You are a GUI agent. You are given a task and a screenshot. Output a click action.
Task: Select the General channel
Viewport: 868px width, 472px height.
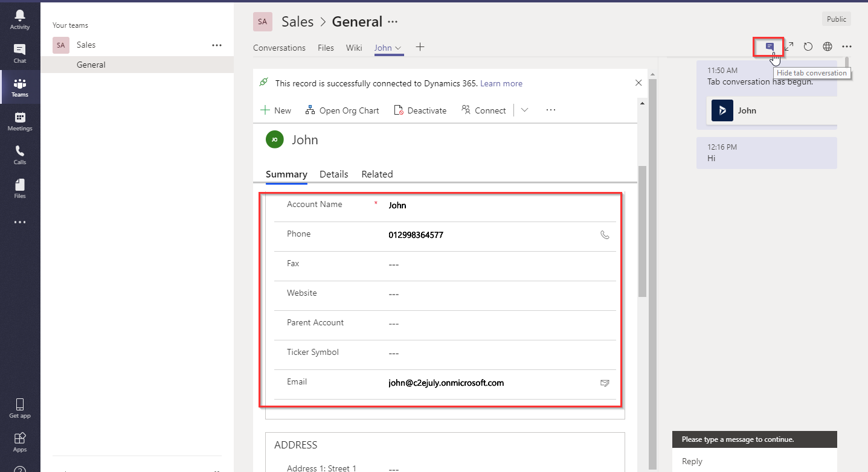pyautogui.click(x=137, y=65)
